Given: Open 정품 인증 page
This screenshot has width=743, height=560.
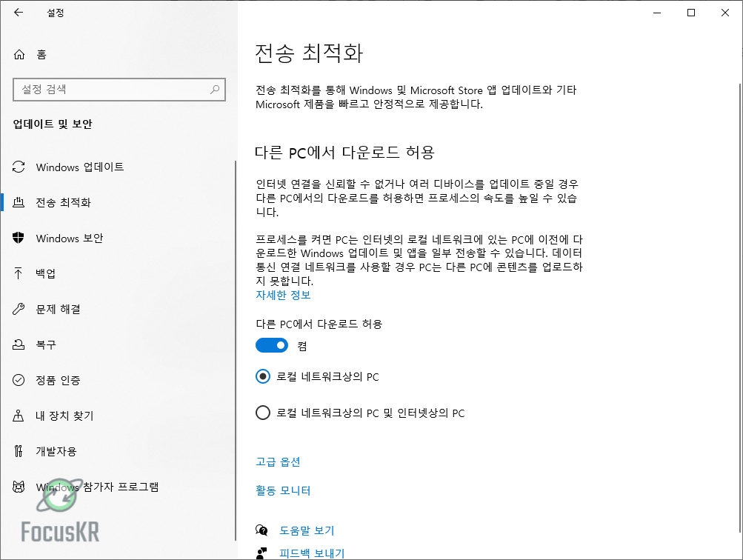Looking at the screenshot, I should [59, 380].
